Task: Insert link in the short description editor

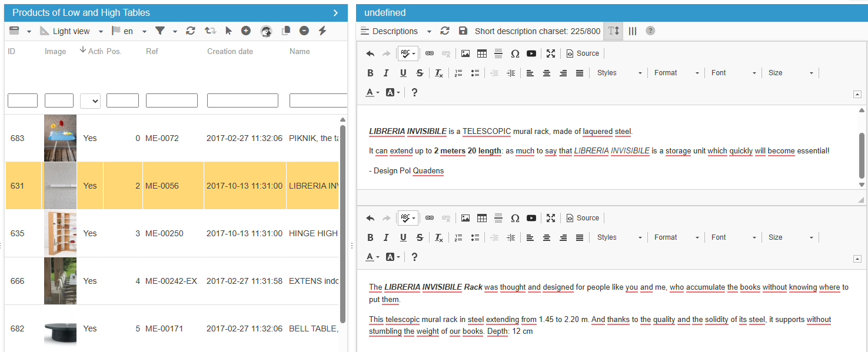Action: (430, 53)
